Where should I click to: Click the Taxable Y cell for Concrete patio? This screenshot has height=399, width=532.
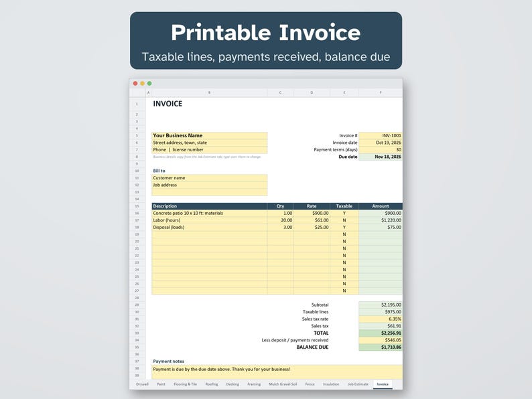click(x=344, y=214)
